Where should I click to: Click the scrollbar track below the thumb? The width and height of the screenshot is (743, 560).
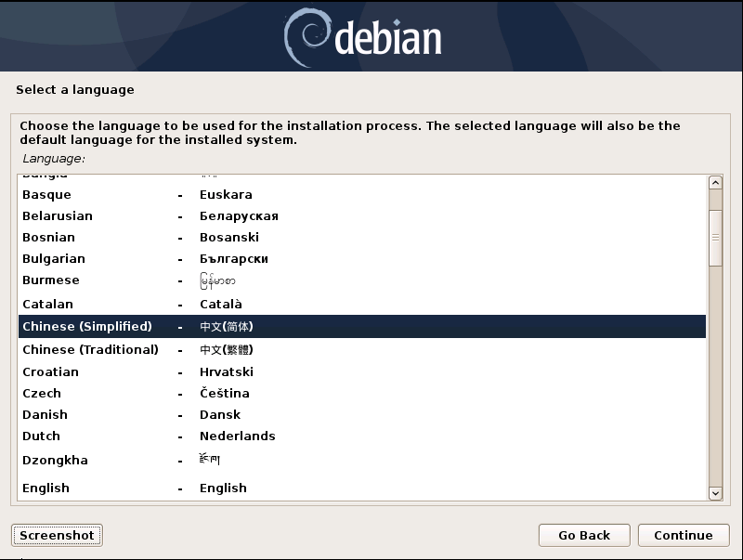715,379
